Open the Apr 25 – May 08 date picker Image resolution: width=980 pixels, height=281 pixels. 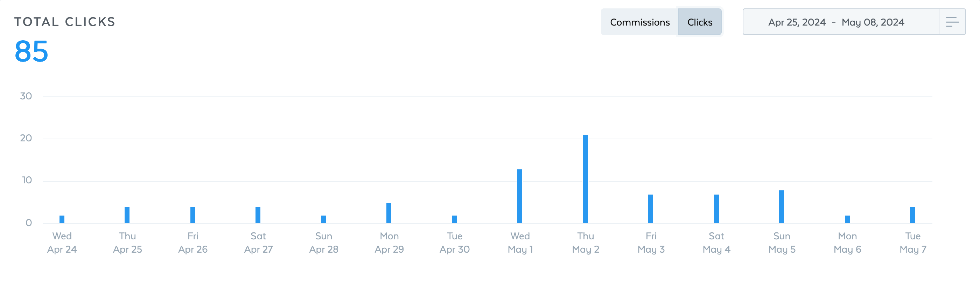click(836, 22)
